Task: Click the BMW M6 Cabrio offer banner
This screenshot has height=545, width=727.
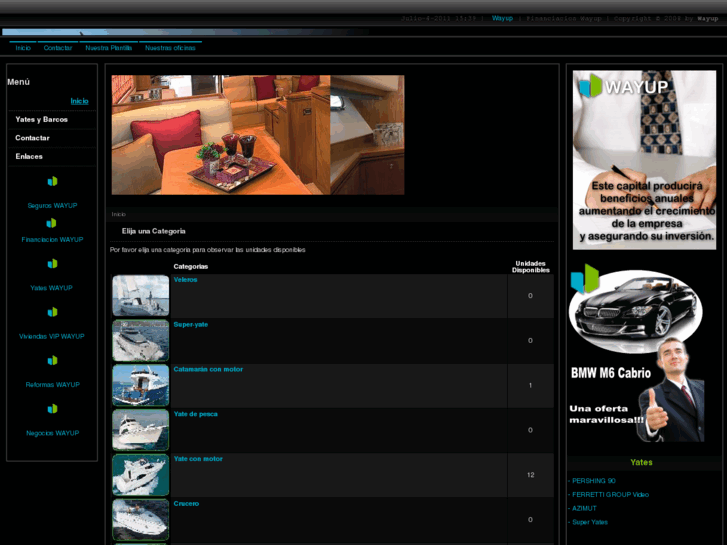Action: click(x=638, y=353)
